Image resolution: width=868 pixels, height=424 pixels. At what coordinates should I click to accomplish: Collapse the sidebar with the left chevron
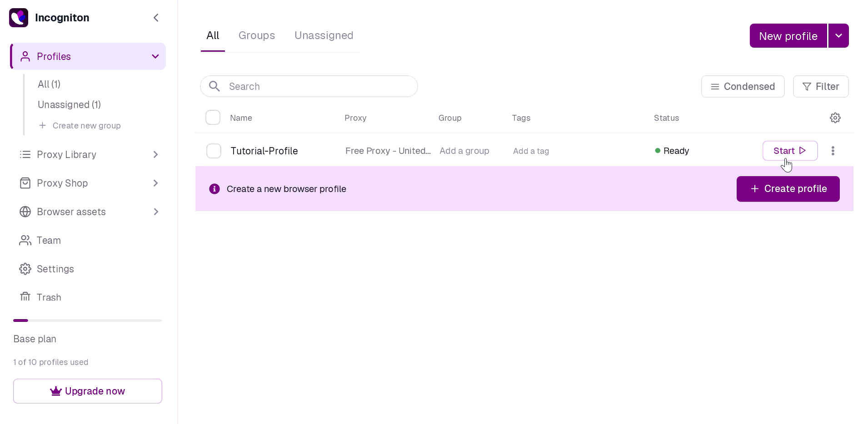tap(156, 18)
